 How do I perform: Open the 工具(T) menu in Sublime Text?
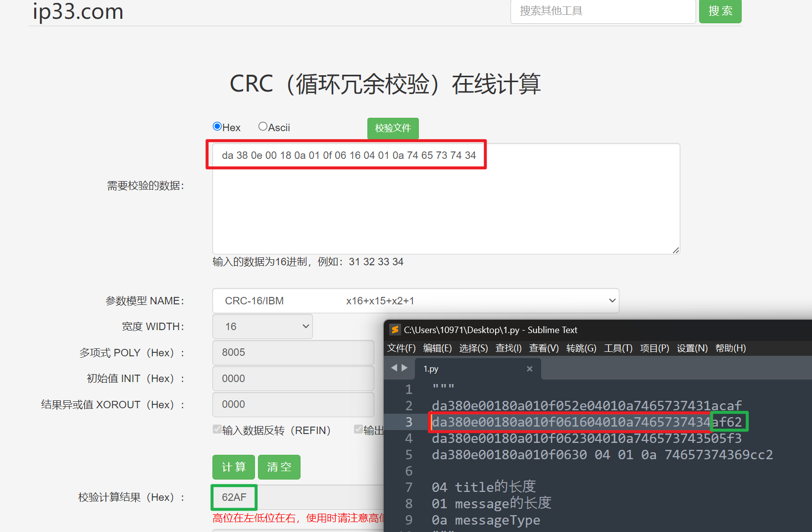click(618, 348)
